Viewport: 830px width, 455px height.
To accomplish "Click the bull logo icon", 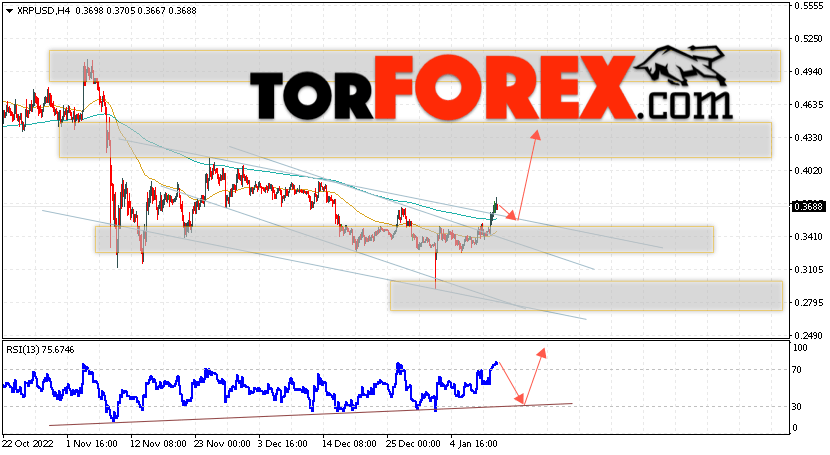I will tap(681, 66).
